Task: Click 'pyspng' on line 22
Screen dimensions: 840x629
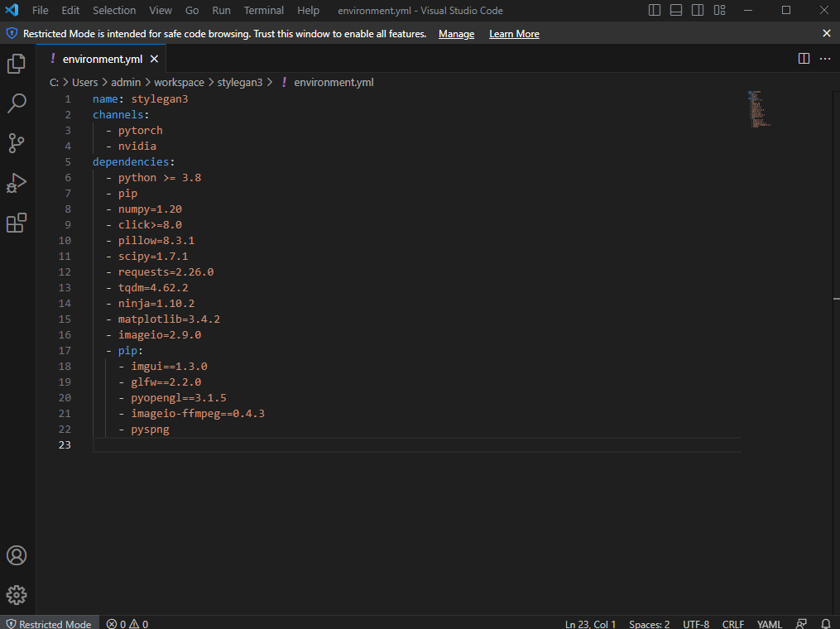Action: (x=150, y=430)
